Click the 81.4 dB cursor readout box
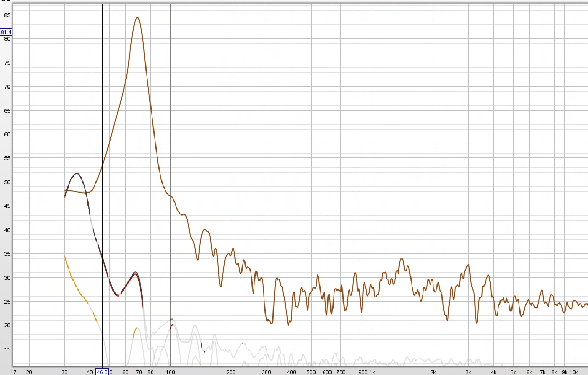This screenshot has width=588, height=375. point(6,32)
